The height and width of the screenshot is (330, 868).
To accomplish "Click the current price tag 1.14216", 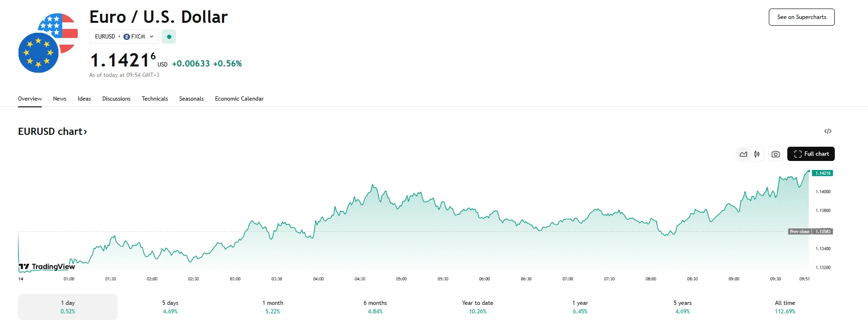I will click(822, 173).
